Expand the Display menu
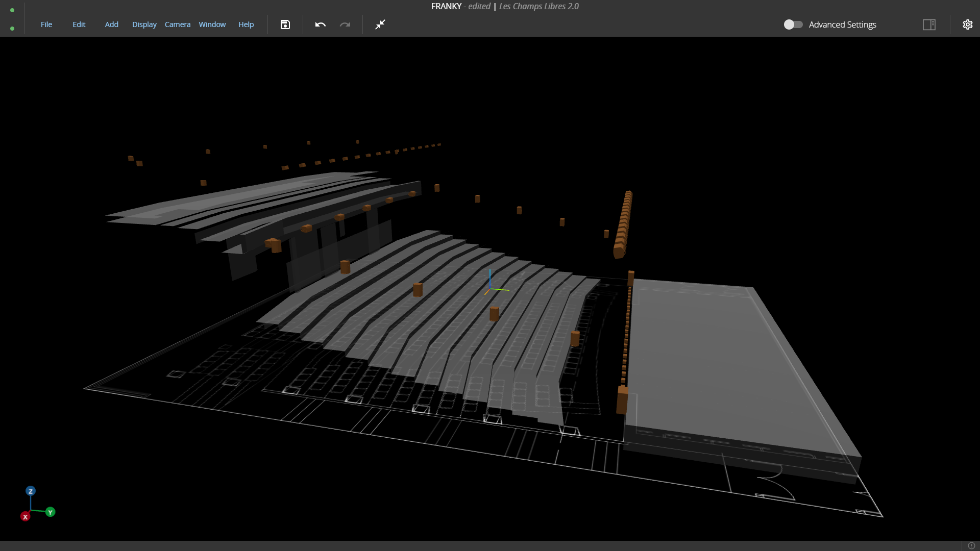The image size is (980, 551). (x=144, y=24)
